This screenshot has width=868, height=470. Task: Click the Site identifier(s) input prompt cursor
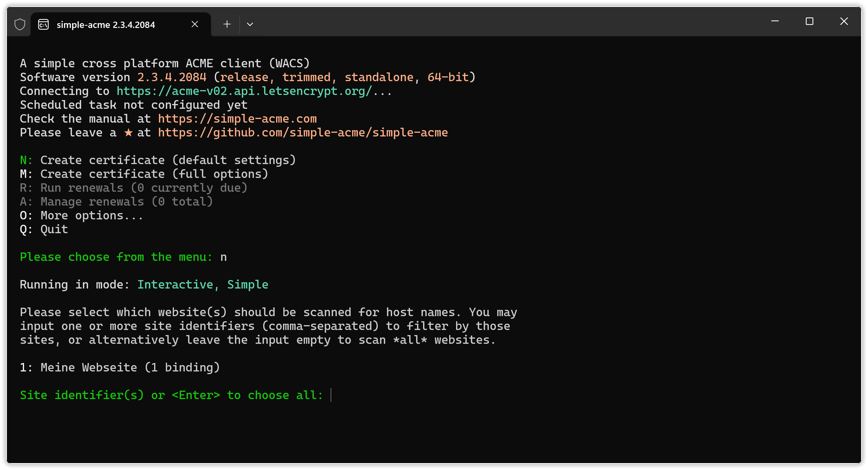click(x=331, y=395)
